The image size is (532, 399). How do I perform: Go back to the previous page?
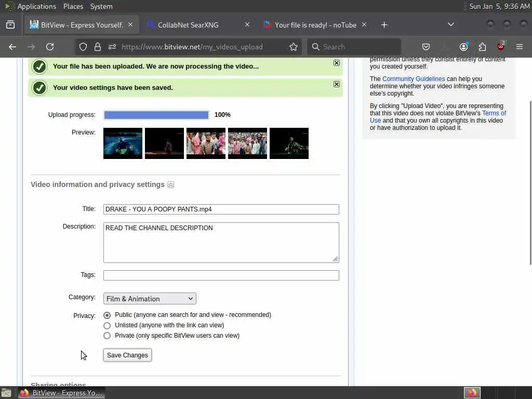(12, 47)
